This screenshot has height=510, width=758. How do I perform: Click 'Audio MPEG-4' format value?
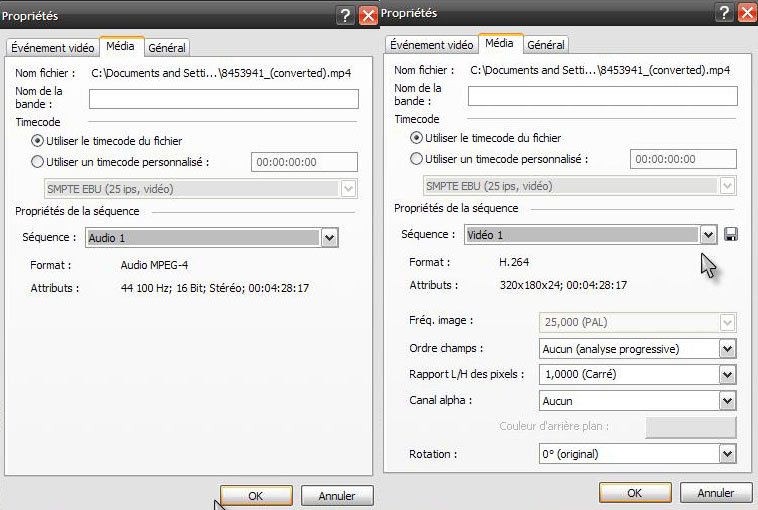tap(154, 265)
